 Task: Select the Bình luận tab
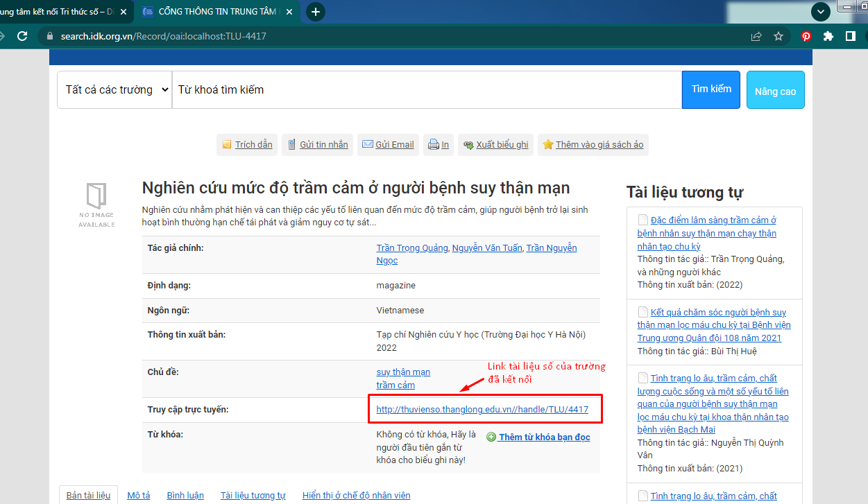click(x=185, y=495)
